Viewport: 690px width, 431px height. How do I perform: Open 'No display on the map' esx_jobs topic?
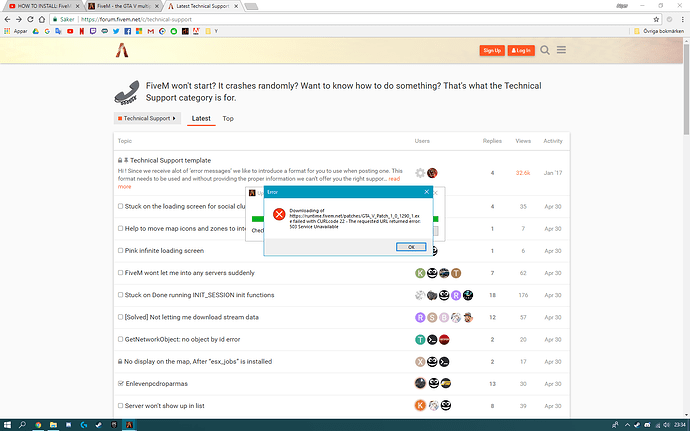pos(198,361)
